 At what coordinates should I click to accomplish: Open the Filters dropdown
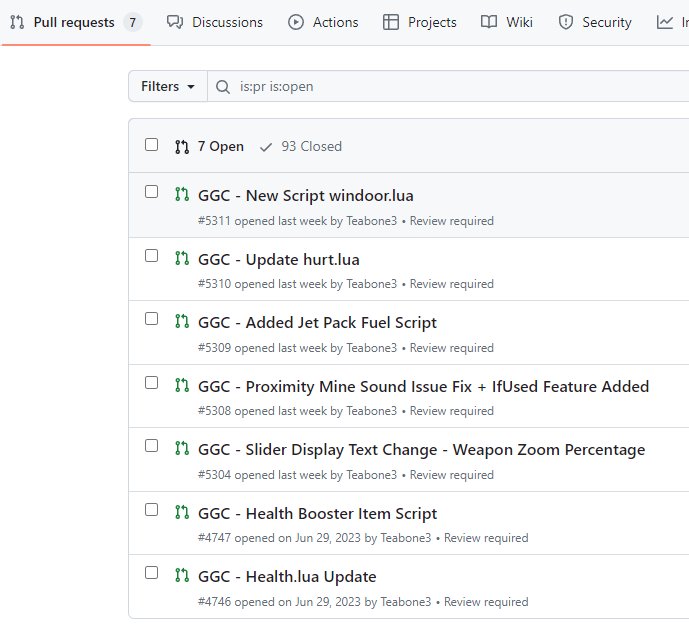click(x=167, y=87)
